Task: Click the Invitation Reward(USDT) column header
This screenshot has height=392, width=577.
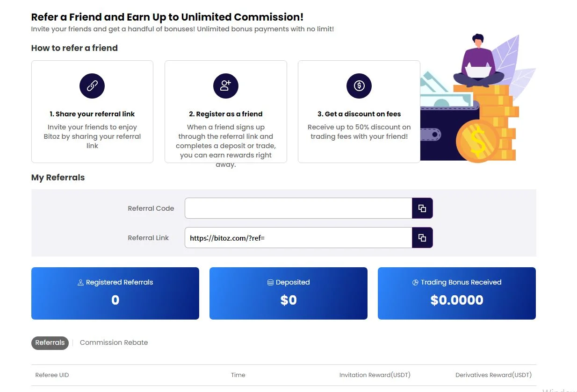Action: pyautogui.click(x=375, y=375)
